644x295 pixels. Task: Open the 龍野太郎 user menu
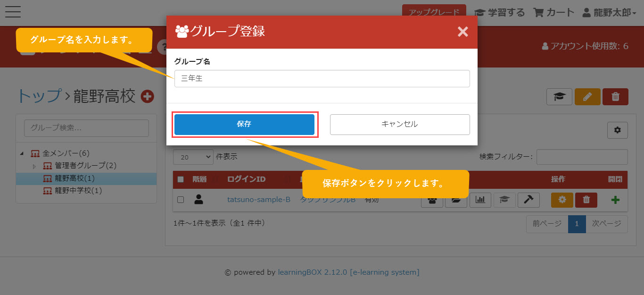(x=609, y=13)
